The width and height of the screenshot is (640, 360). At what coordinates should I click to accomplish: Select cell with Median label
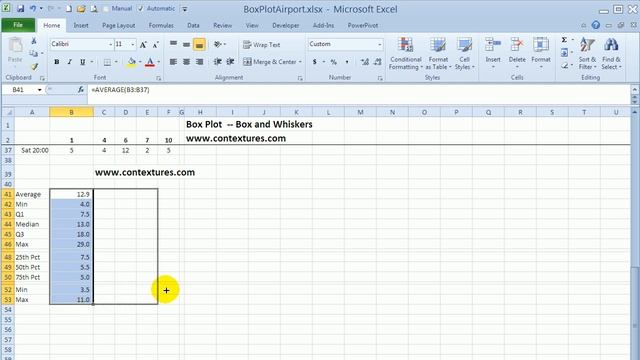(x=32, y=224)
